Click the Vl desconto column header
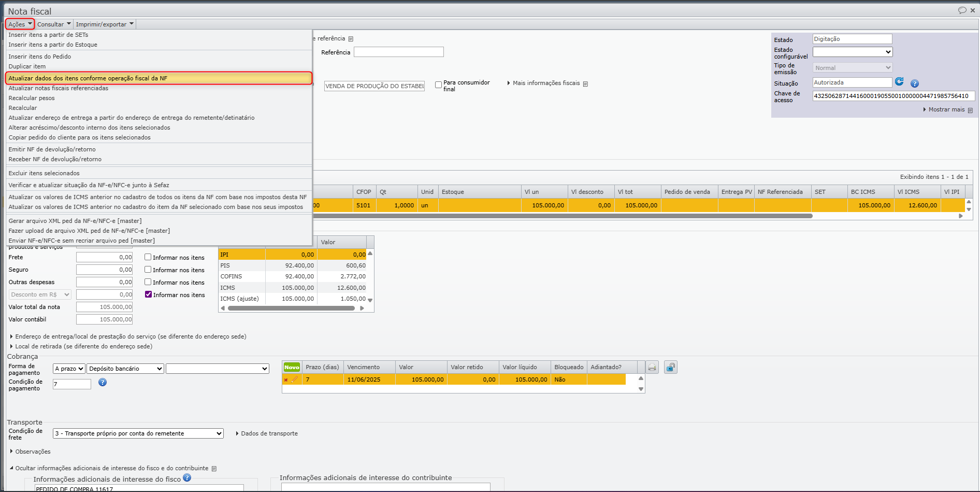This screenshot has height=492, width=980. (591, 192)
